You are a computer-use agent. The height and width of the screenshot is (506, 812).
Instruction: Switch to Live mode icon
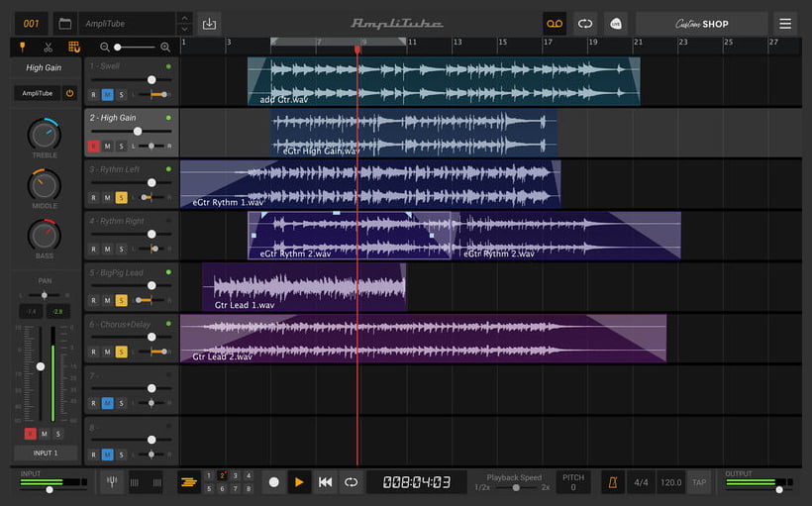(x=616, y=24)
